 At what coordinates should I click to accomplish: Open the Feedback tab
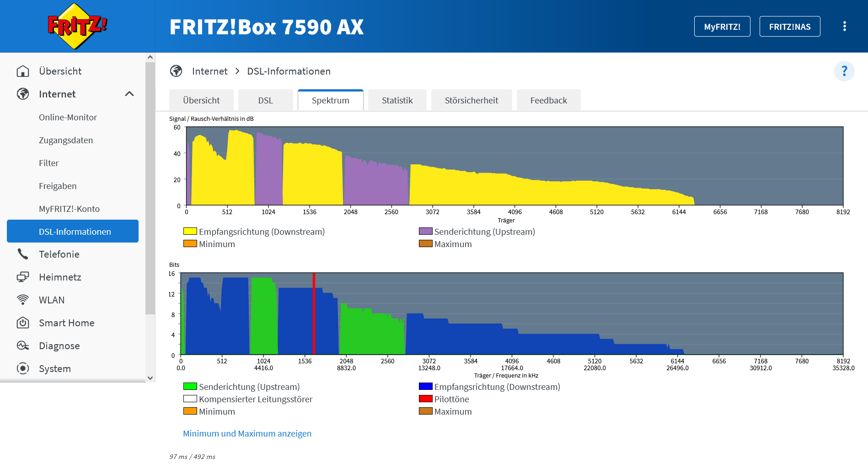click(548, 100)
